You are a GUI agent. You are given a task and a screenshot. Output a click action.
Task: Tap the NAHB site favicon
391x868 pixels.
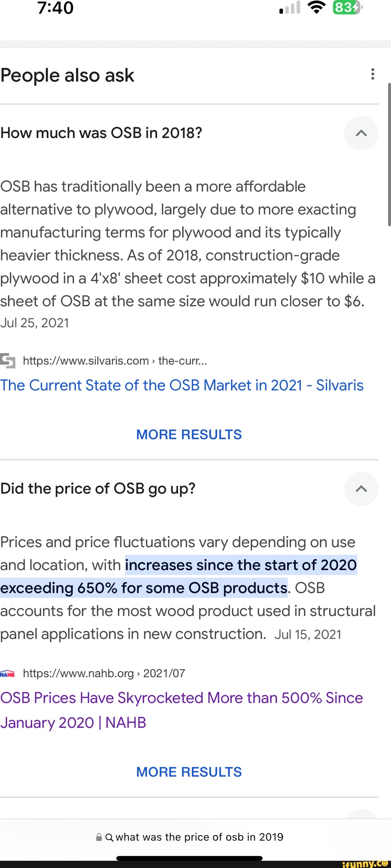coord(8,674)
